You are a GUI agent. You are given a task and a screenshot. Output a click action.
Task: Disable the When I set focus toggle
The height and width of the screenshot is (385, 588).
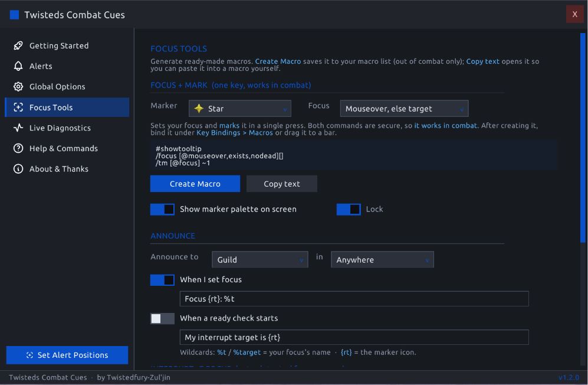point(162,280)
